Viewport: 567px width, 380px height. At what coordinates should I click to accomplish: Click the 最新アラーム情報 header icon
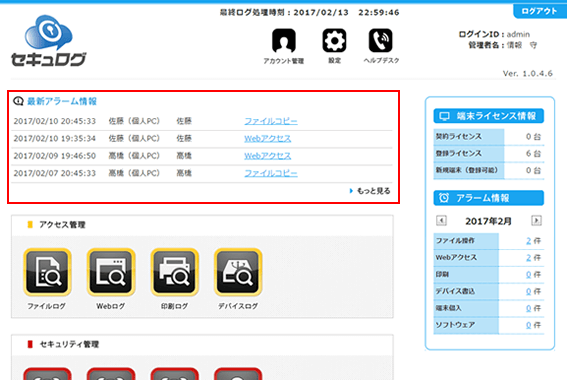[x=18, y=101]
